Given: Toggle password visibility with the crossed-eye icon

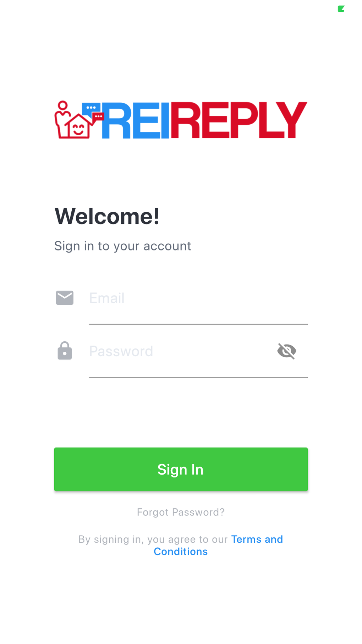Looking at the screenshot, I should (287, 351).
